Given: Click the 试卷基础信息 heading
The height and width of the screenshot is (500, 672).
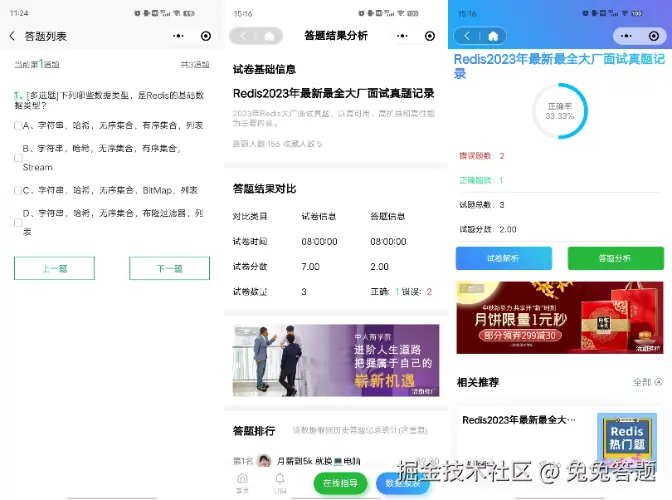Looking at the screenshot, I should tap(264, 69).
